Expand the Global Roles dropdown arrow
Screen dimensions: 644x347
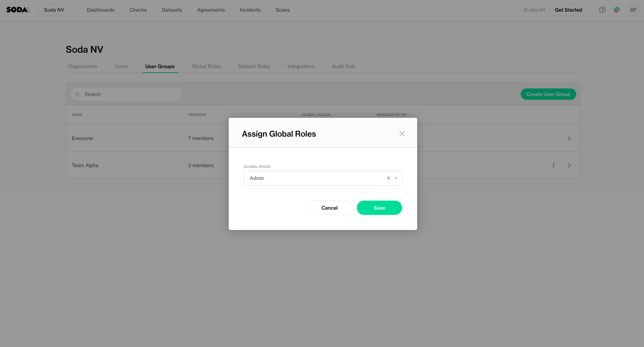tap(396, 178)
